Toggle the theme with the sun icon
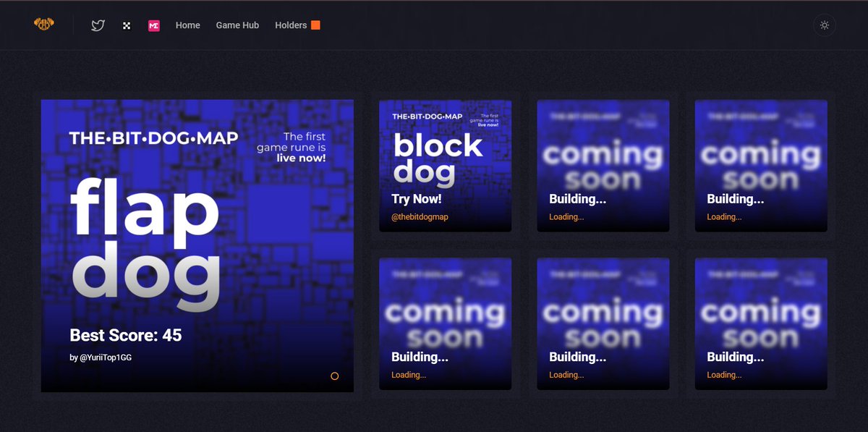The height and width of the screenshot is (432, 868). [824, 25]
